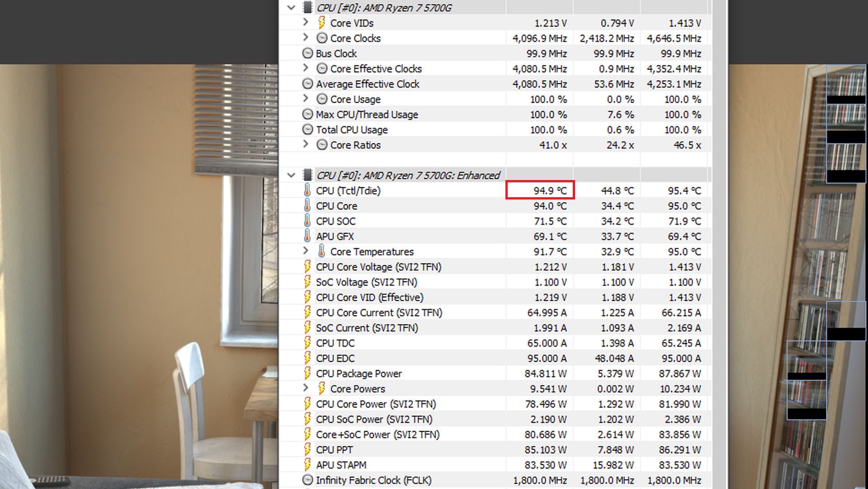Expand the Core Clocks entry

(306, 38)
